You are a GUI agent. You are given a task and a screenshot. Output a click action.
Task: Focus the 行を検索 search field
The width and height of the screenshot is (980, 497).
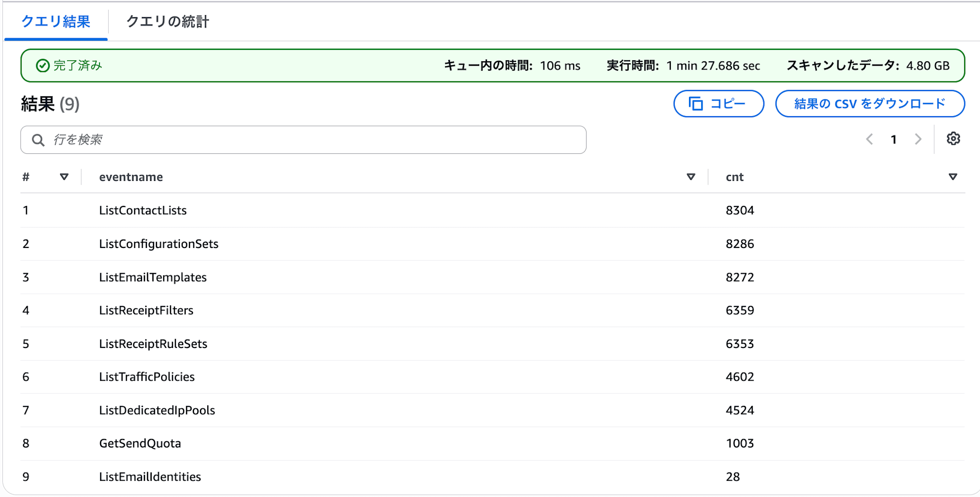303,140
